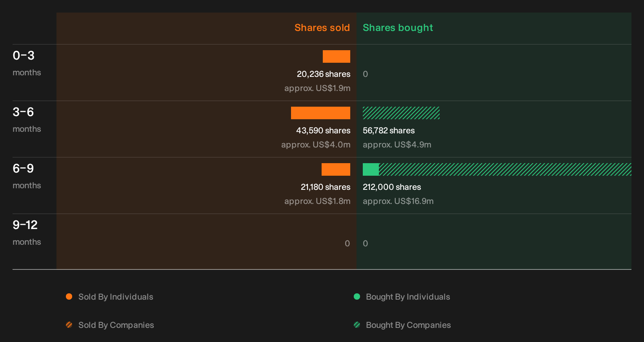Click the 3-6 months row label
The image size is (644, 342).
coord(27,120)
